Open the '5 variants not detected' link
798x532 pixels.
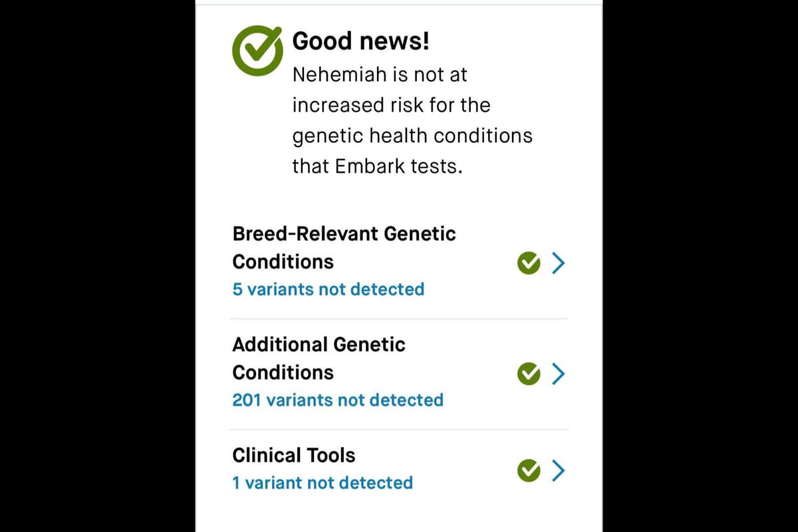[329, 289]
